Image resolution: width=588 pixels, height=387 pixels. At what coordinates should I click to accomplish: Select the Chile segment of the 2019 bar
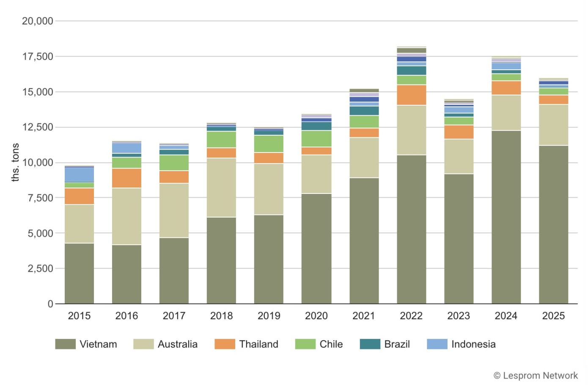[x=269, y=144]
